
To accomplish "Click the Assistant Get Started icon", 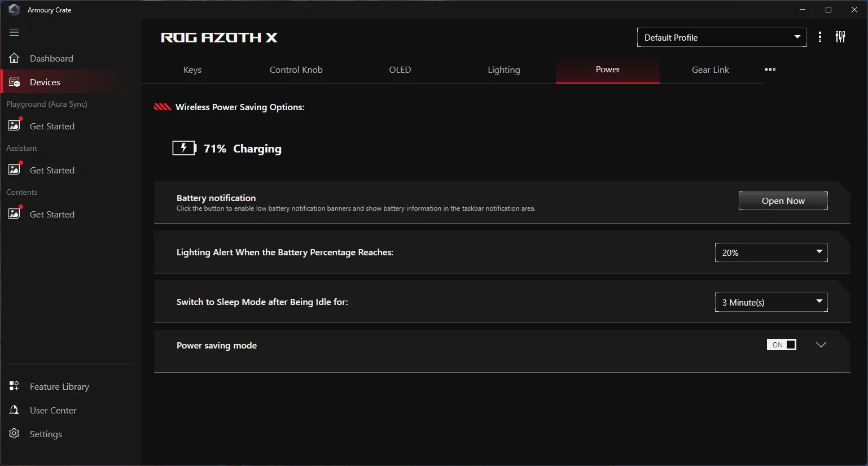I will 15,169.
